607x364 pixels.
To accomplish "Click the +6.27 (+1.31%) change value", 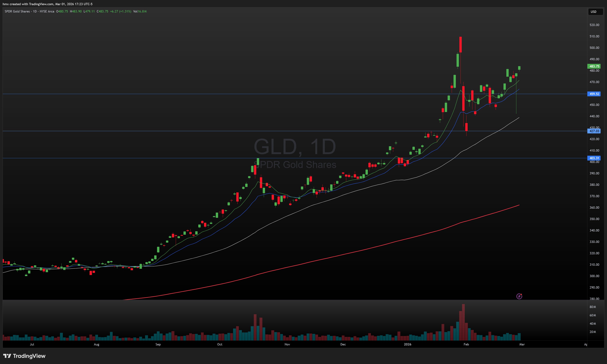I will [x=120, y=11].
